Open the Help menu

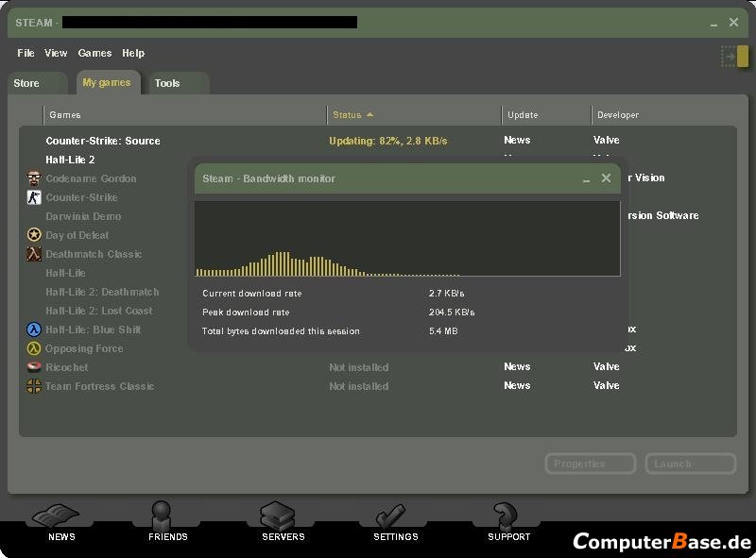(x=133, y=53)
